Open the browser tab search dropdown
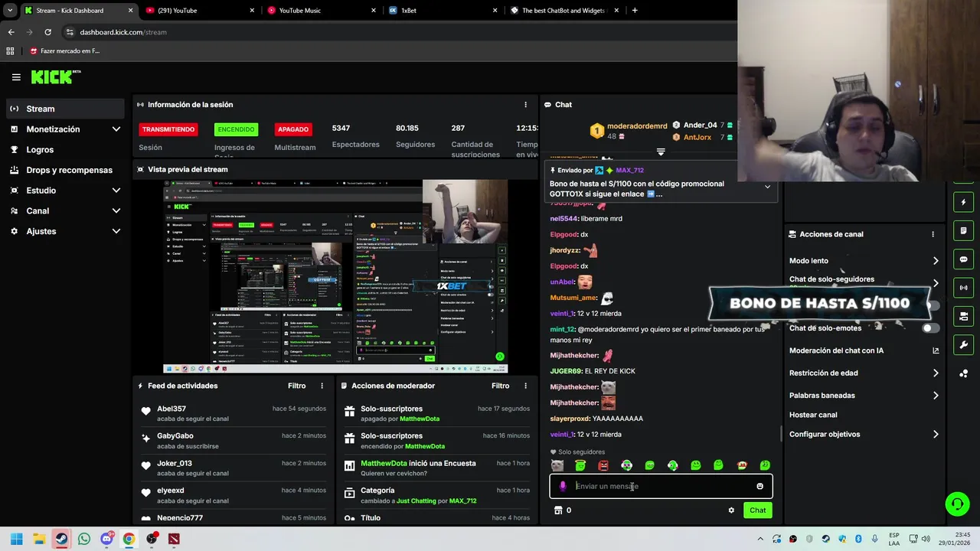This screenshot has height=551, width=980. [x=9, y=11]
